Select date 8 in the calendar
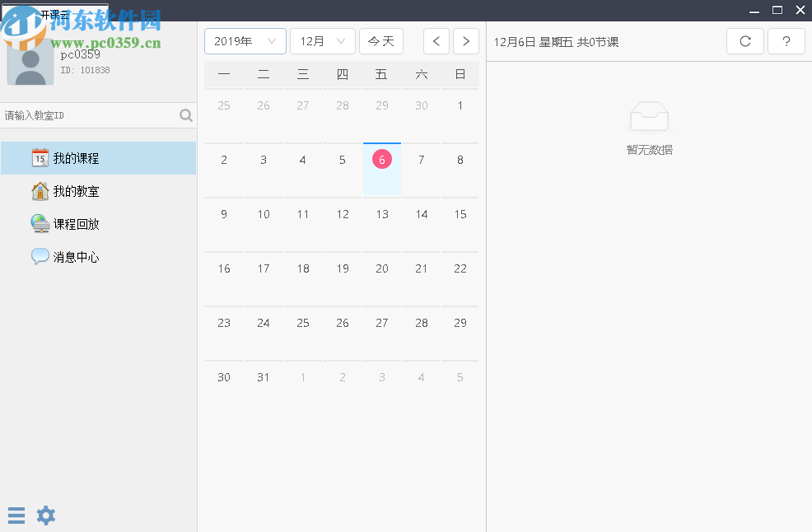Screen dimensions: 812x532 [460, 170]
